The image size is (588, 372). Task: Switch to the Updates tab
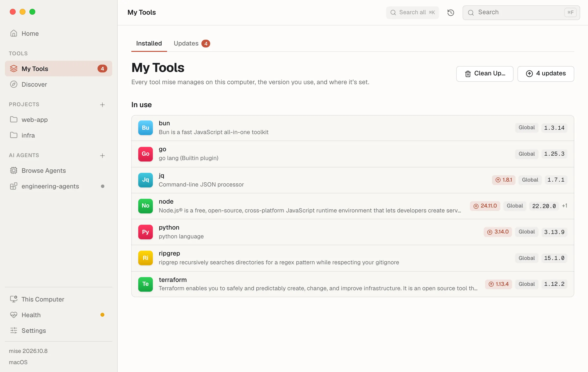pyautogui.click(x=192, y=44)
